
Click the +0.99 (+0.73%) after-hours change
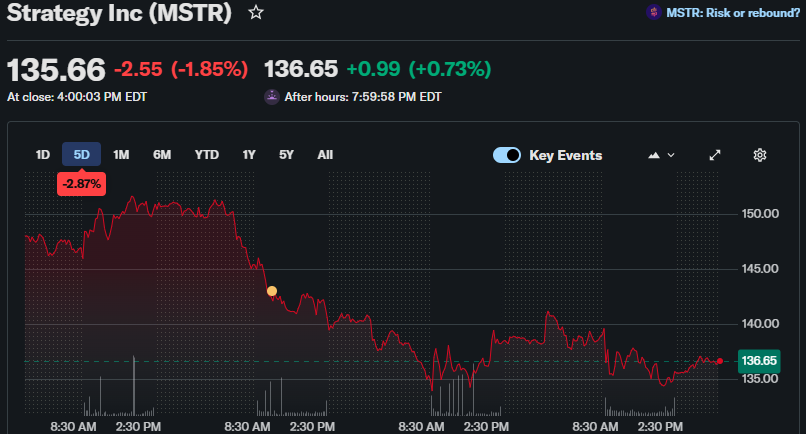click(x=419, y=69)
